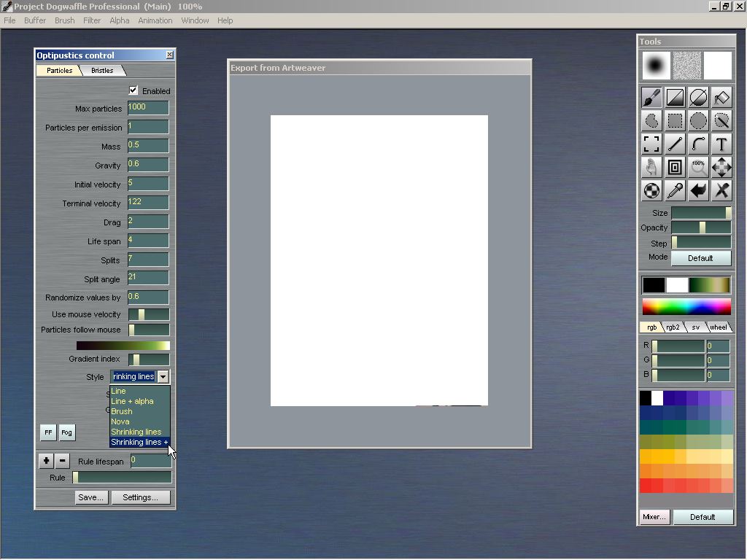Switch to the Bristles tab
The image size is (747, 560).
(102, 71)
